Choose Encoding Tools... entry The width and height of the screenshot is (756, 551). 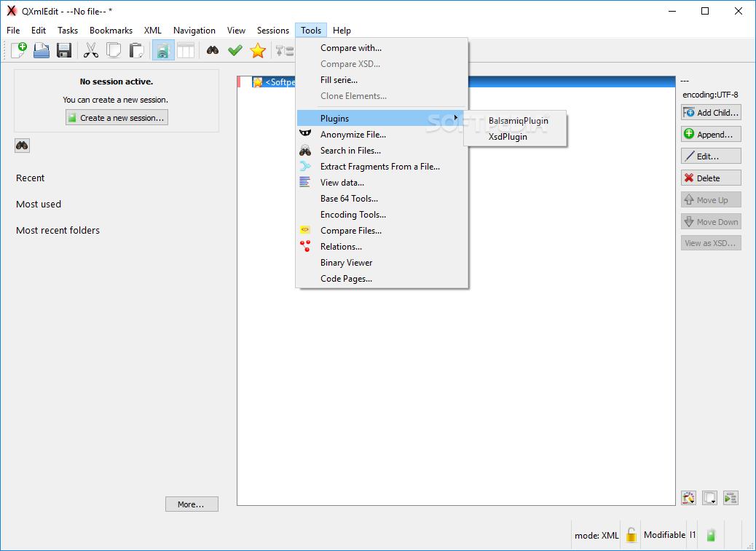(x=382, y=214)
